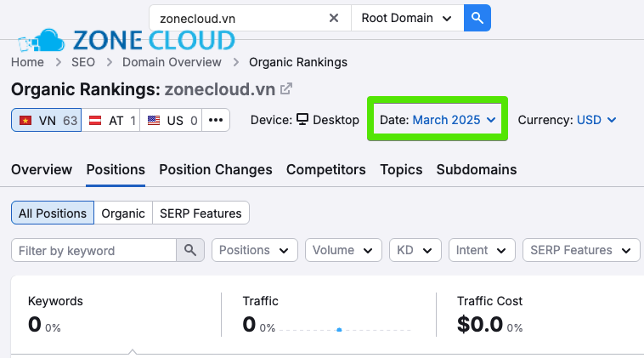The image size is (644, 358).
Task: Go to the Home breadcrumb
Action: 27,62
